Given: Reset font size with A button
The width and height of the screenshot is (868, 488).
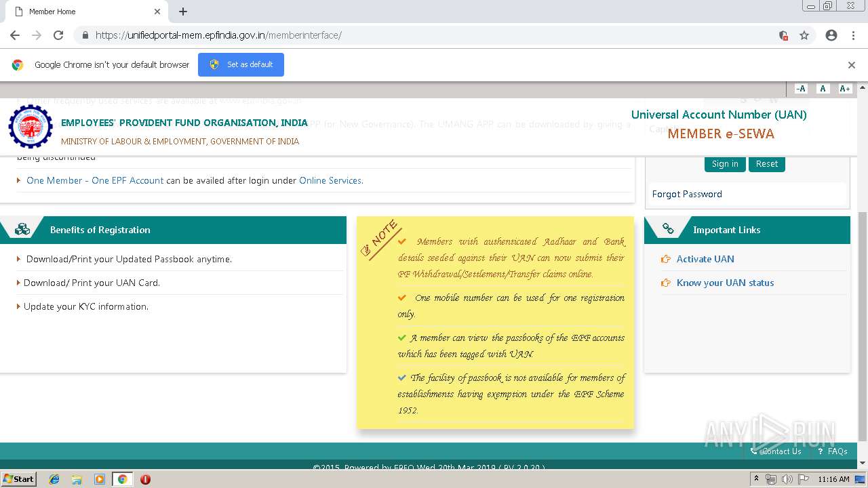Looking at the screenshot, I should [823, 89].
